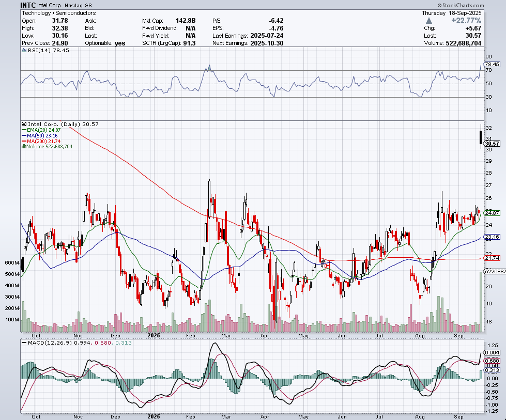506x420 pixels.
Task: Click the P/E value -6.42
Action: click(276, 21)
